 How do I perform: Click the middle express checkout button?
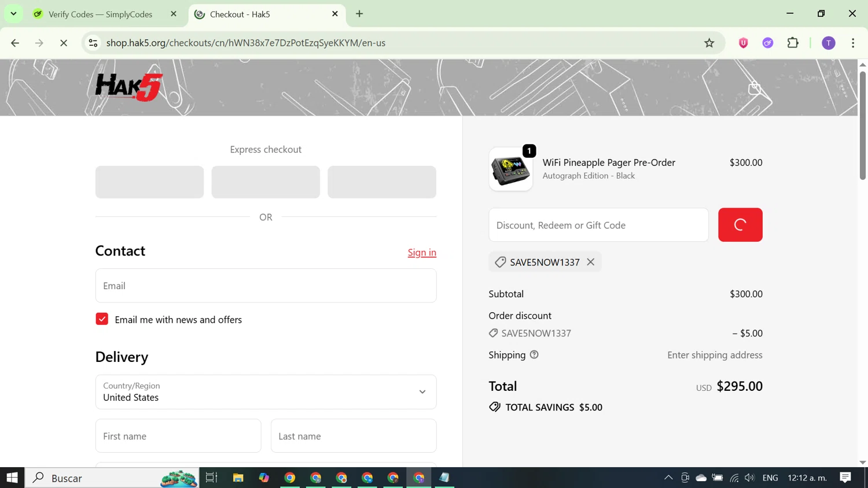(x=266, y=182)
